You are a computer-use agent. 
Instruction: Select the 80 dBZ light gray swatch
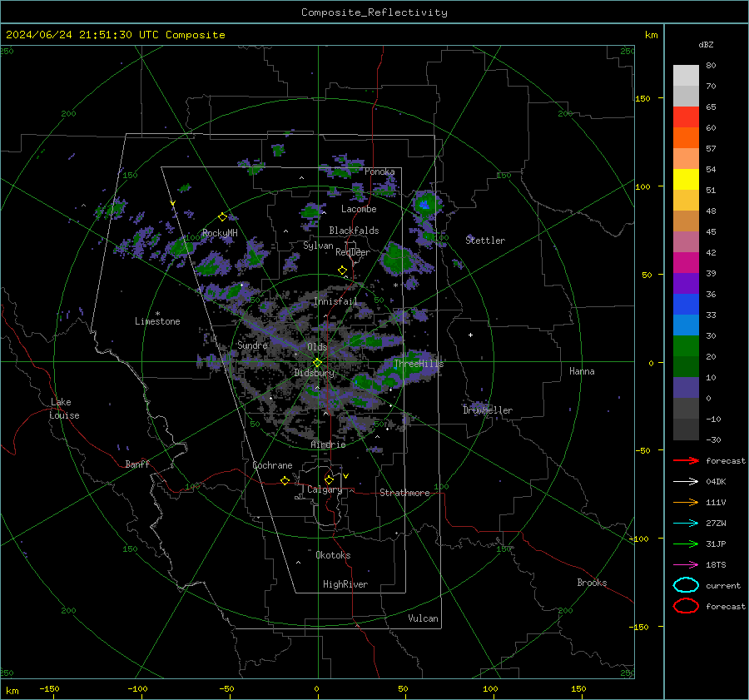686,75
